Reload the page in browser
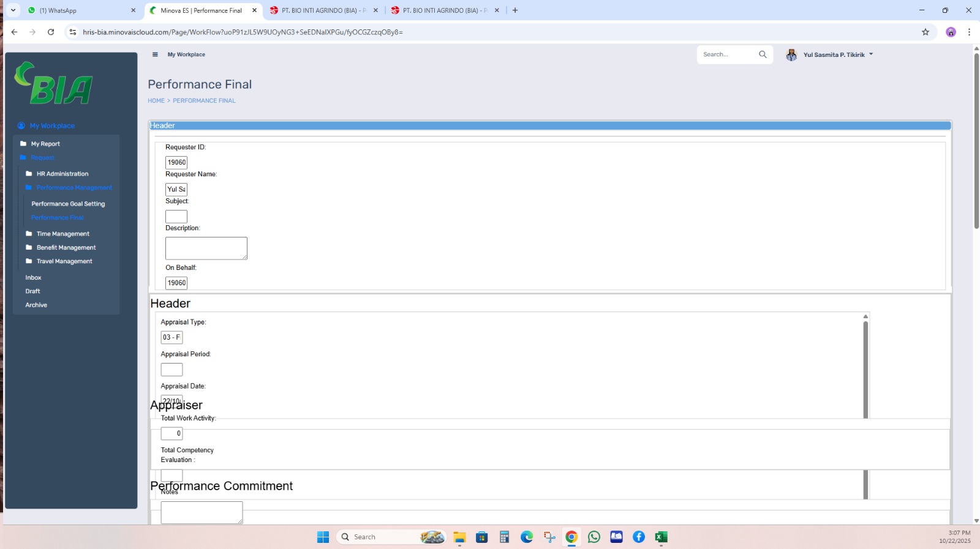This screenshot has height=549, width=980. 51,32
